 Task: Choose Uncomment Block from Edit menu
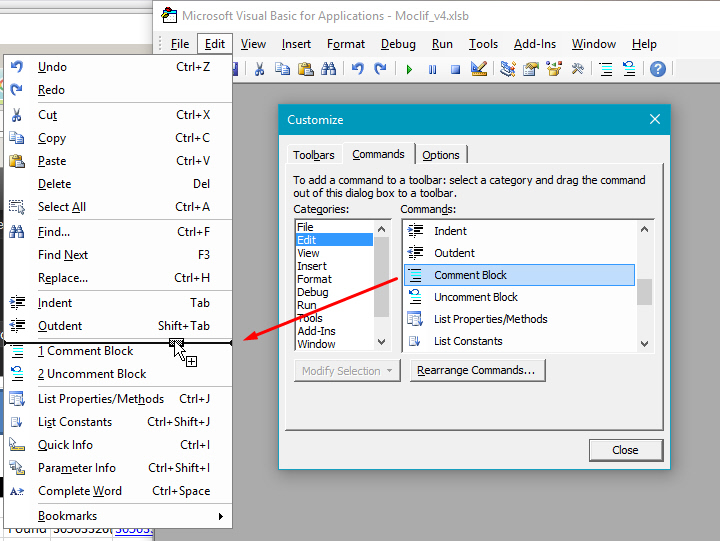tap(91, 374)
